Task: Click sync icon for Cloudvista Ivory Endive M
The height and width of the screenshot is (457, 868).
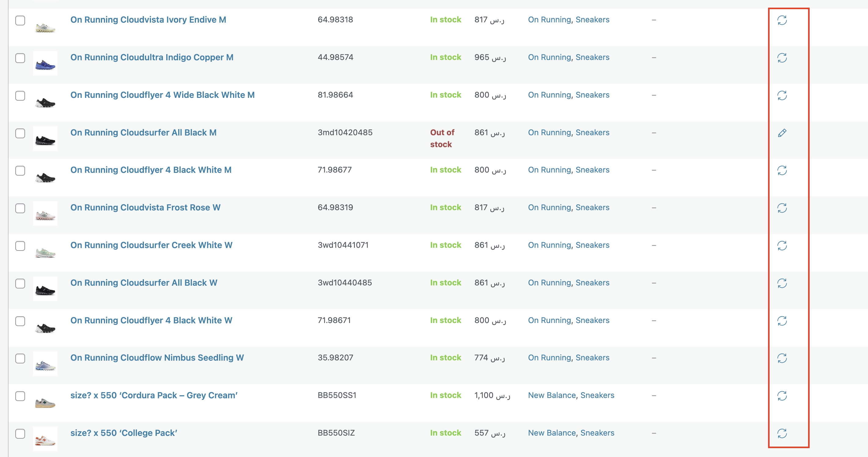Action: point(782,20)
